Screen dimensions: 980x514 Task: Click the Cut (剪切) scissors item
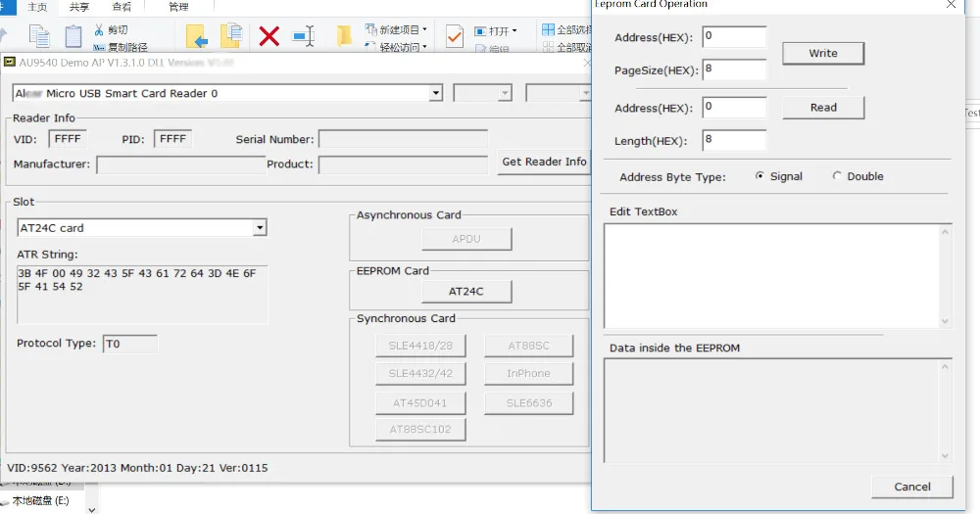point(112,30)
